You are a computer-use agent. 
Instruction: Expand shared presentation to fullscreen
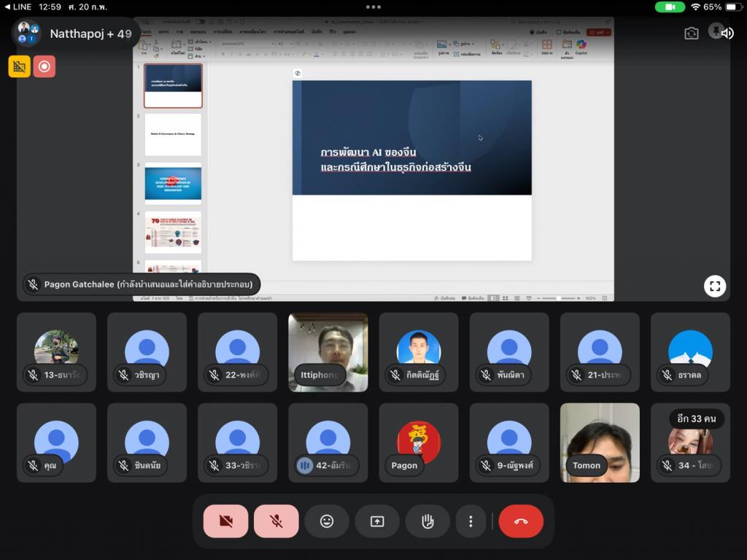point(715,287)
